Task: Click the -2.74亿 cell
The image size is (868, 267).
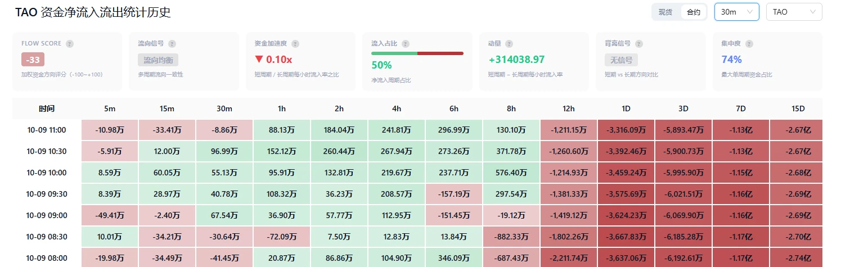Action: click(x=796, y=258)
